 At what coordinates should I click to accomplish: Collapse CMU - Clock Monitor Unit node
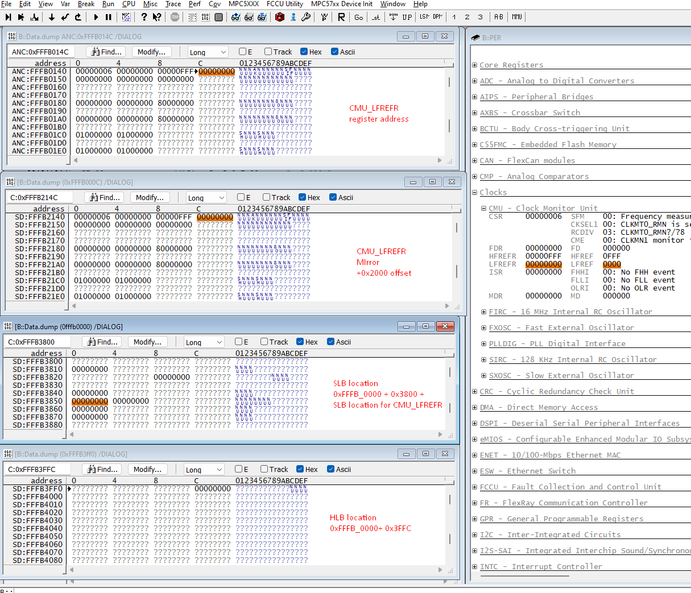click(x=483, y=208)
